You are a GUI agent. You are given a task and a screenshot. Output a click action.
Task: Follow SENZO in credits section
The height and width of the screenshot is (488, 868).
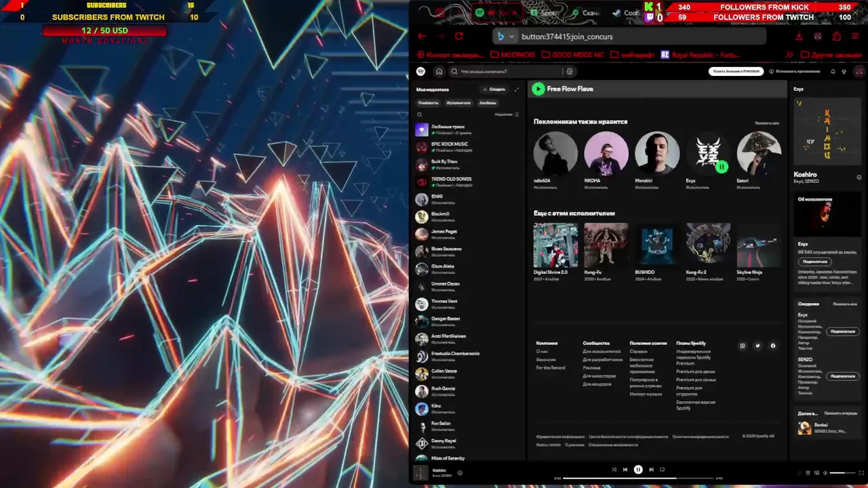click(x=843, y=376)
